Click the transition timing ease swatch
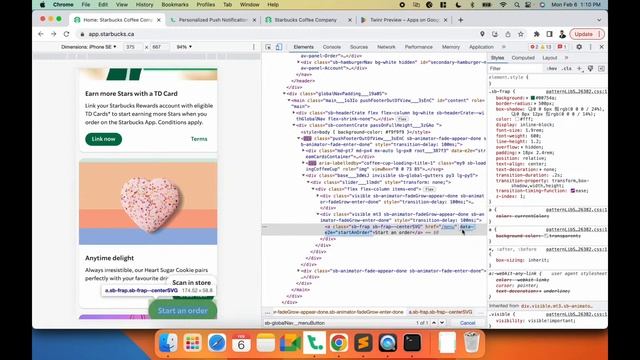 (573, 191)
